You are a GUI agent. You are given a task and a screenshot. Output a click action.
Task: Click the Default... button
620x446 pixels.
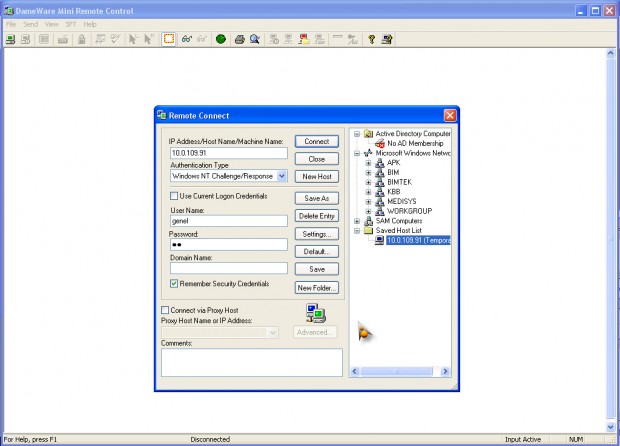point(317,251)
